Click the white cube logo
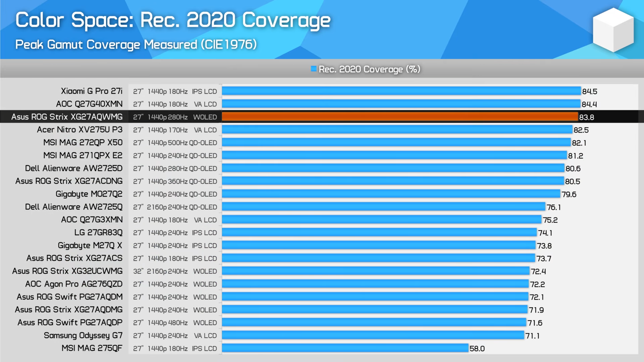This screenshot has width=644, height=362. click(613, 30)
